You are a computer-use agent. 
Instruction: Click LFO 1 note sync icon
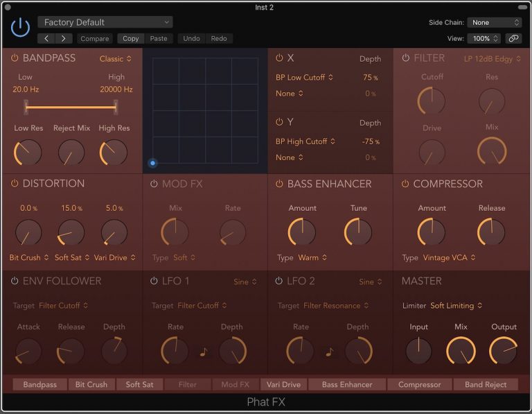pos(203,352)
